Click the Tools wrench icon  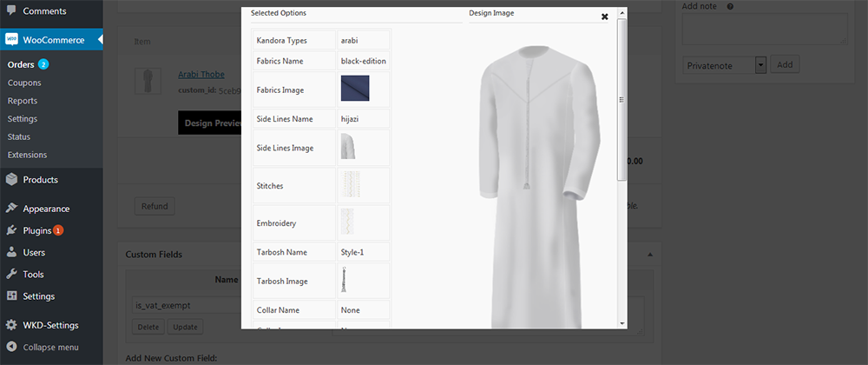click(11, 274)
